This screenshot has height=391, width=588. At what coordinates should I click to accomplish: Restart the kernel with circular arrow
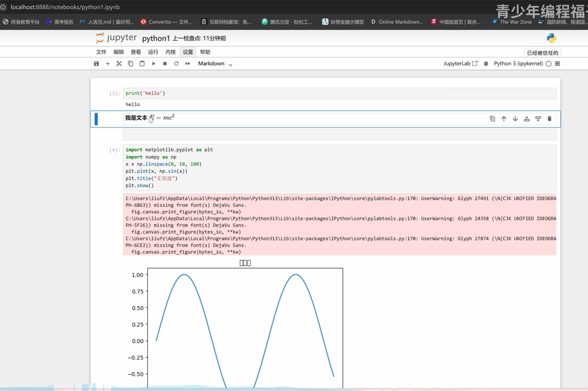pos(176,64)
